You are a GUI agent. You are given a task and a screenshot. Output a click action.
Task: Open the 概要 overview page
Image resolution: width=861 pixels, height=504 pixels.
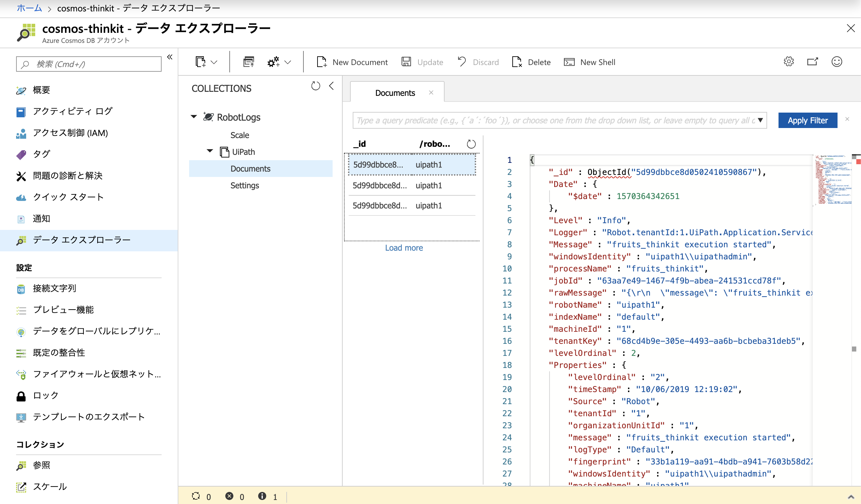pos(89,90)
